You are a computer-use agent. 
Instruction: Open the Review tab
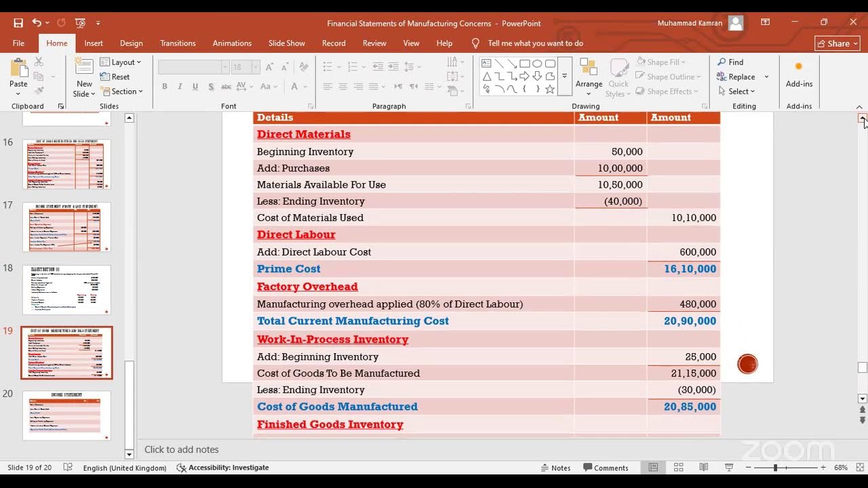(x=374, y=43)
